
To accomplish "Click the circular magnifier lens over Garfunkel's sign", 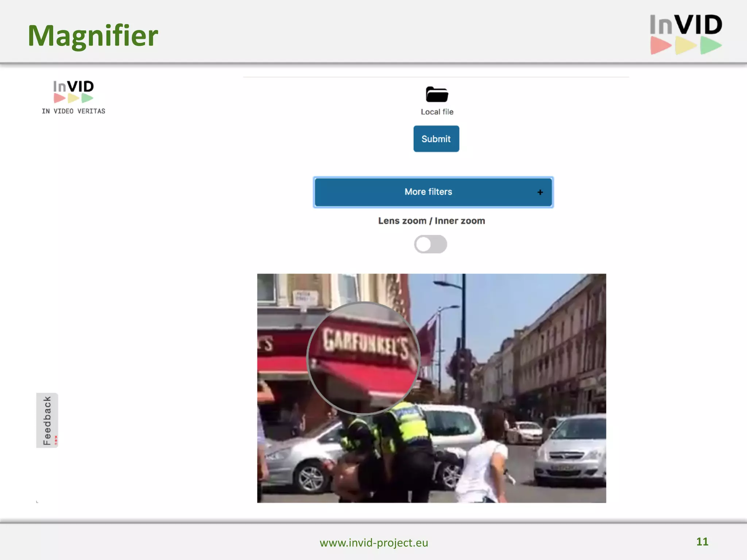I will (363, 358).
